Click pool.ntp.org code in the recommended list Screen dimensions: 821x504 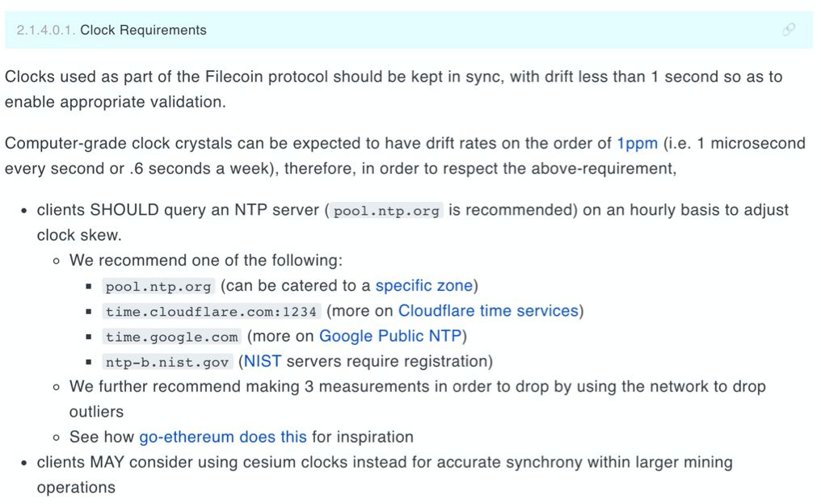point(158,287)
